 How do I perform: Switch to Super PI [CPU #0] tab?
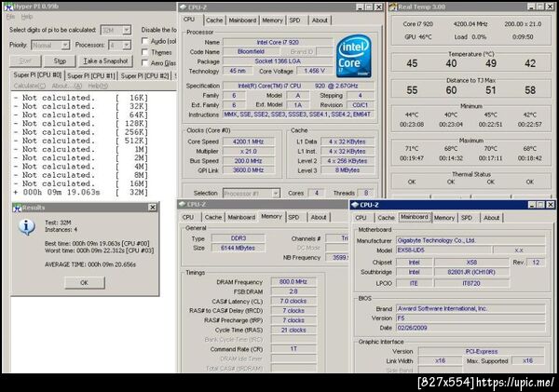click(37, 74)
